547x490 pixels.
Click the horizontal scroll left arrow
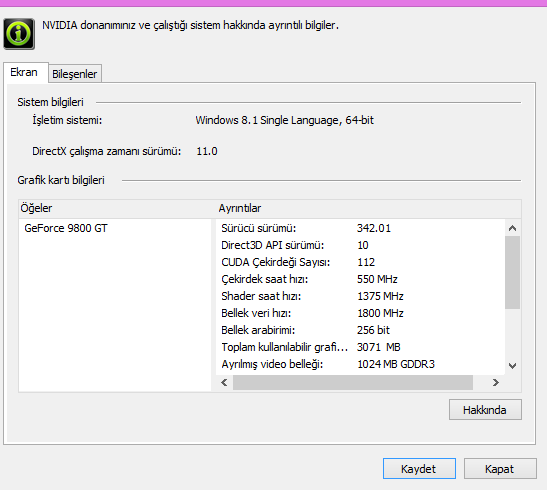coord(224,383)
